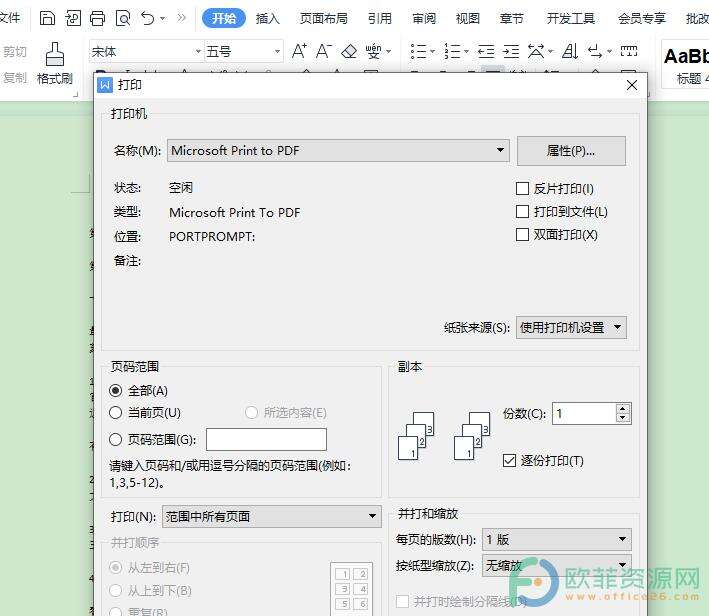Viewport: 709px width, 616px height.
Task: Show more quick access tools chevron
Action: coord(181,18)
